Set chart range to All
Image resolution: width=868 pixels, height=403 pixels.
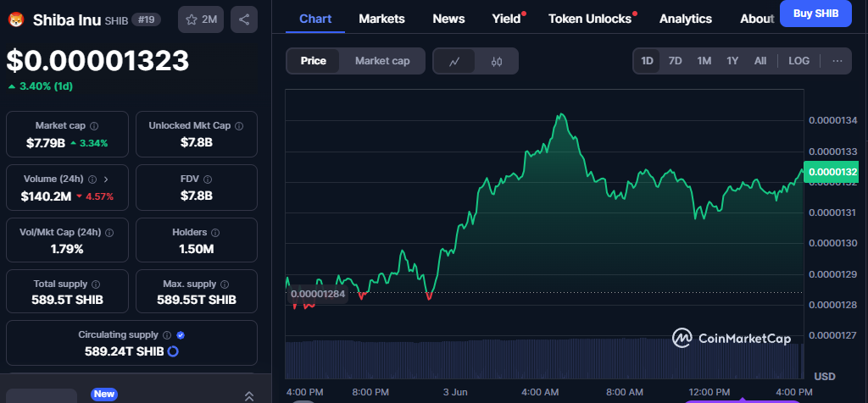(760, 61)
